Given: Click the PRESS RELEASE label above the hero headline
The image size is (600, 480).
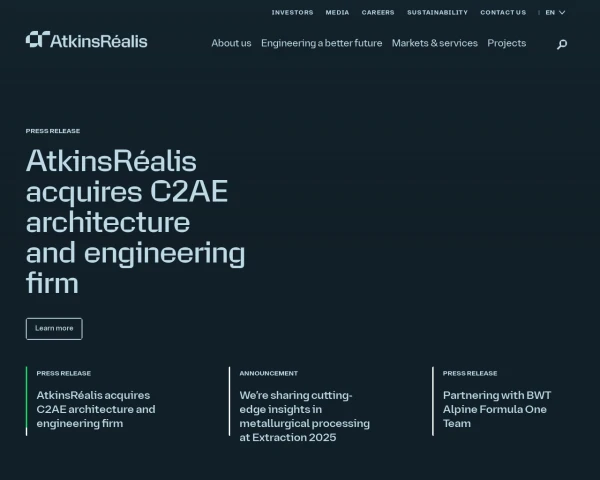Looking at the screenshot, I should tap(53, 131).
